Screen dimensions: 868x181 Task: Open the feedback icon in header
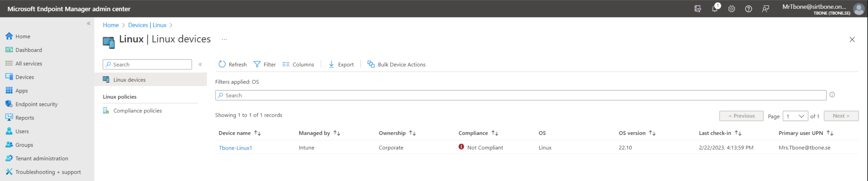765,8
